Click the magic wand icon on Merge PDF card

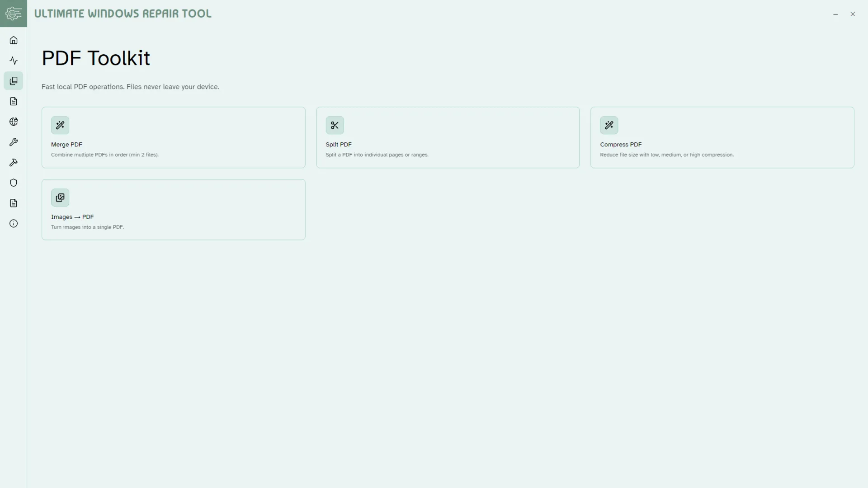point(60,125)
